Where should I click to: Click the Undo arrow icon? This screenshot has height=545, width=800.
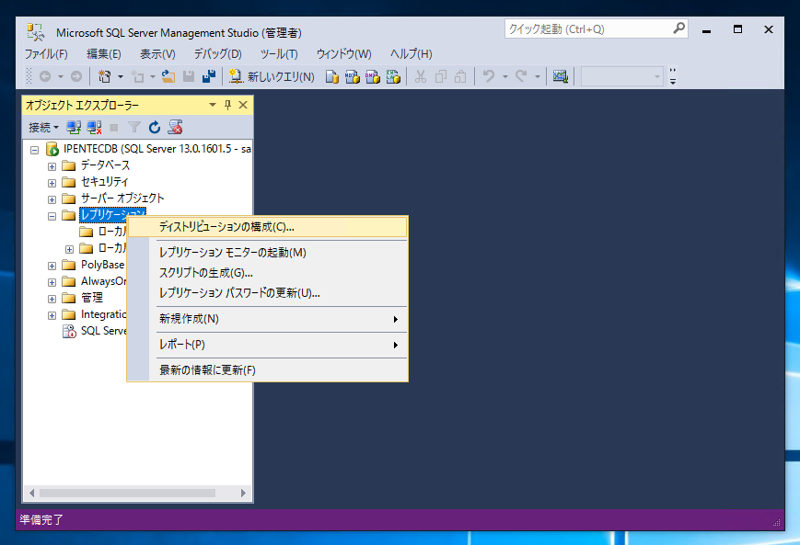tap(489, 77)
